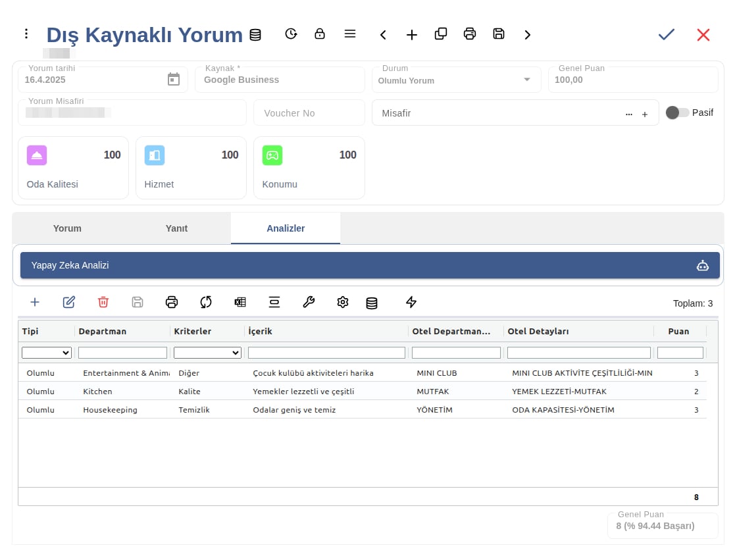Viewport: 735px width, 560px height.
Task: Select the Housekeeping row
Action: [x=363, y=409]
